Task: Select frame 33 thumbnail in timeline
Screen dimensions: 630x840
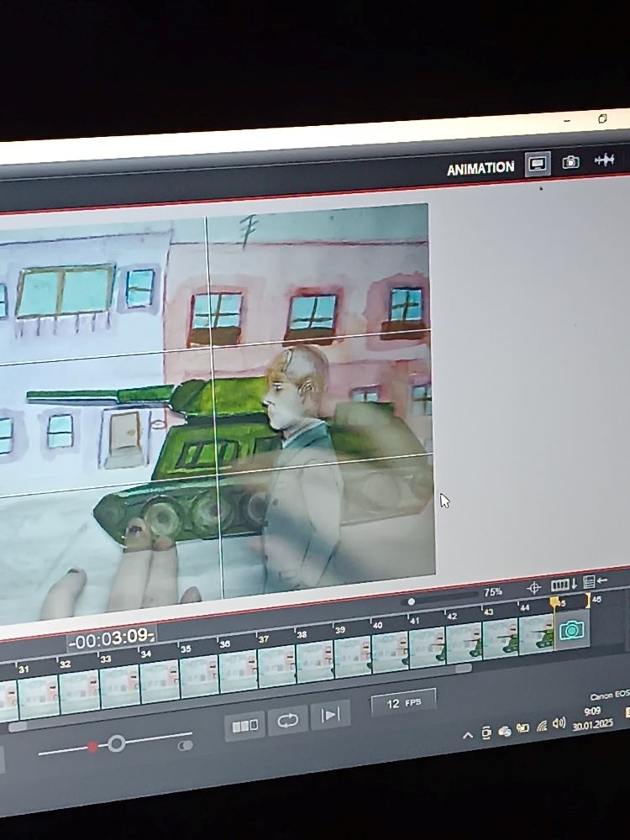Action: 119,686
